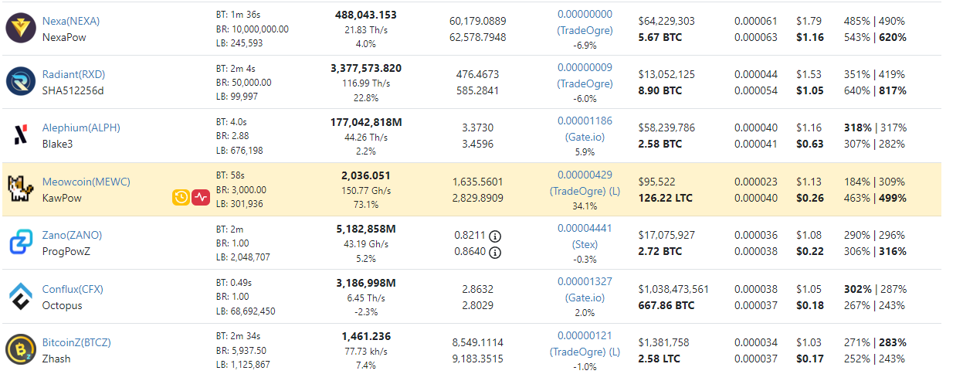Click the Radiant coin logo icon
The image size is (980, 374).
click(21, 81)
